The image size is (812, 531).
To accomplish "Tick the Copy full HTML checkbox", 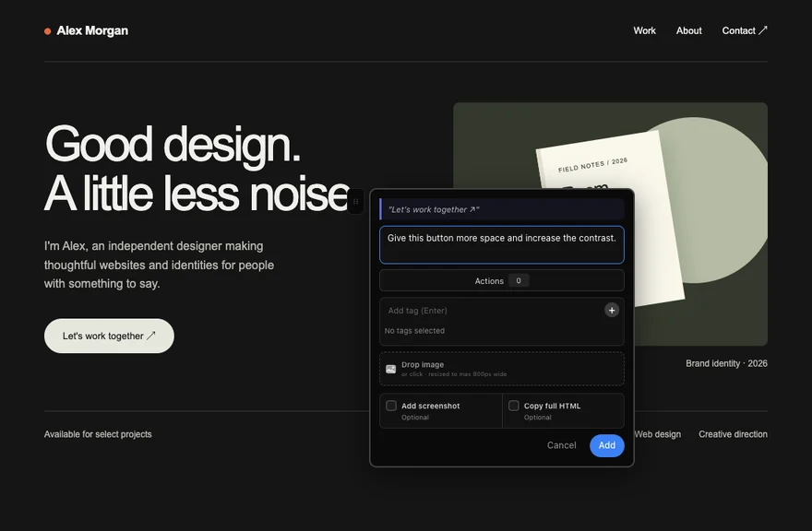I will 514,406.
